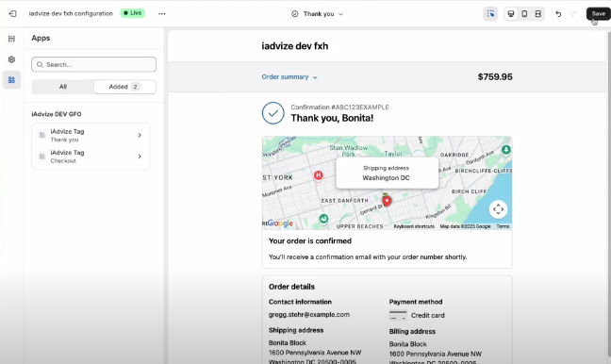611x364 pixels.
Task: Select the Apps icon in left sidebar
Action: pos(11,80)
